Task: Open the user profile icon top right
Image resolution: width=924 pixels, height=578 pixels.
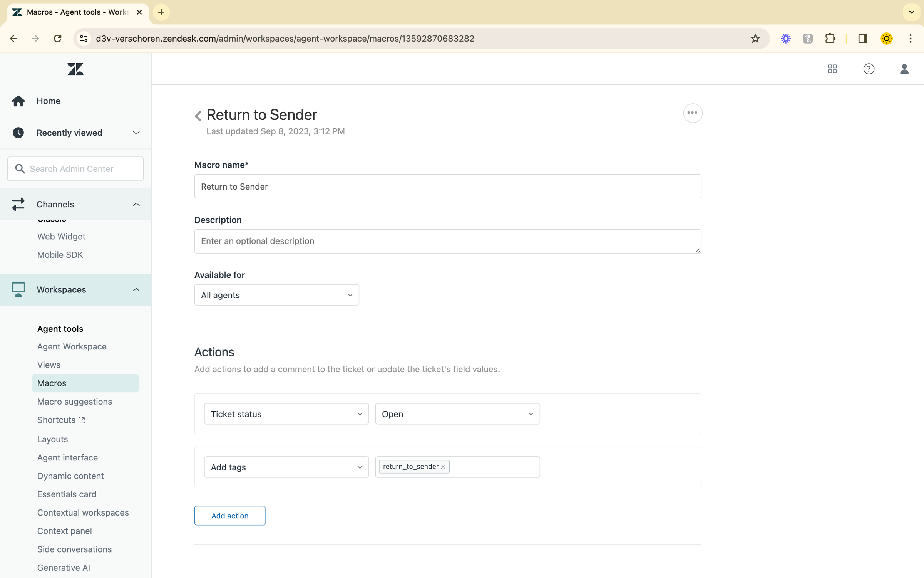Action: tap(904, 69)
